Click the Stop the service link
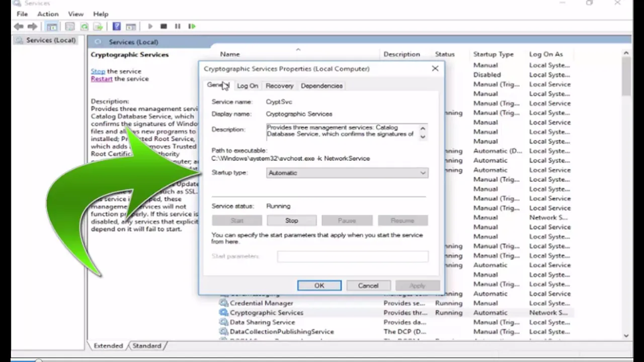The image size is (644, 362). coord(98,71)
